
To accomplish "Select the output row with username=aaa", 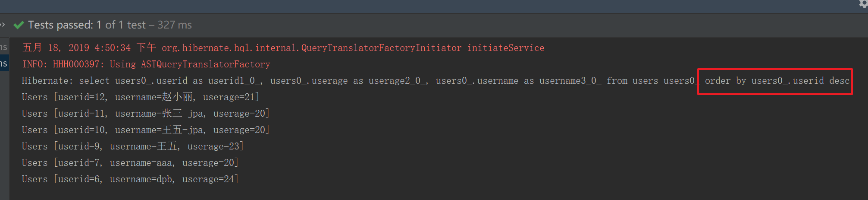I will (130, 163).
